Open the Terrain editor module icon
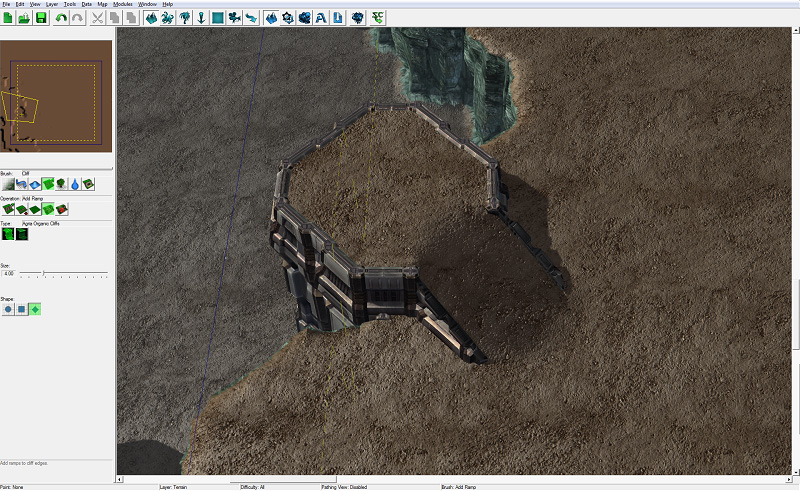Image resolution: width=800 pixels, height=491 pixels. point(271,18)
